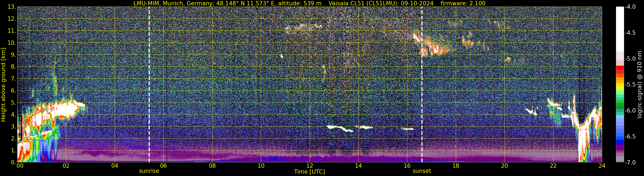Viewport: 644px width, 176px height.
Task: Click the '5.' height axis tick label
Action: [x=13, y=103]
